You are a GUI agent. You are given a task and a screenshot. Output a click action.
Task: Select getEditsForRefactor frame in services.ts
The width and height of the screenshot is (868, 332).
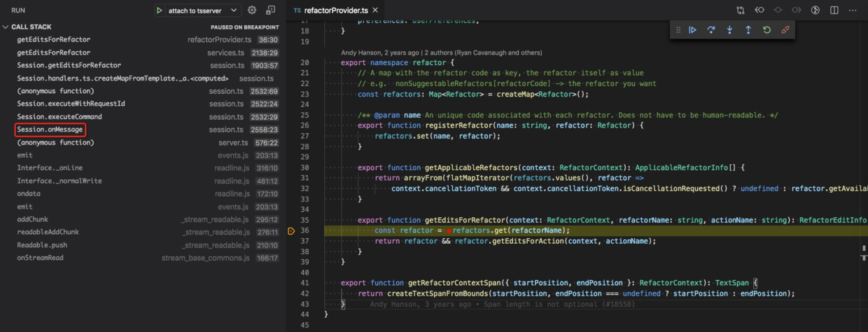point(143,53)
